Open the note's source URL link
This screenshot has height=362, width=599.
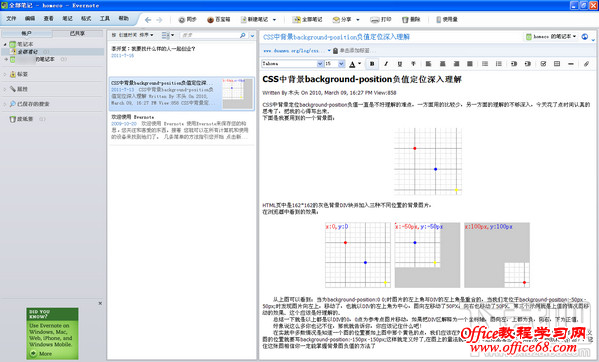pos(293,50)
